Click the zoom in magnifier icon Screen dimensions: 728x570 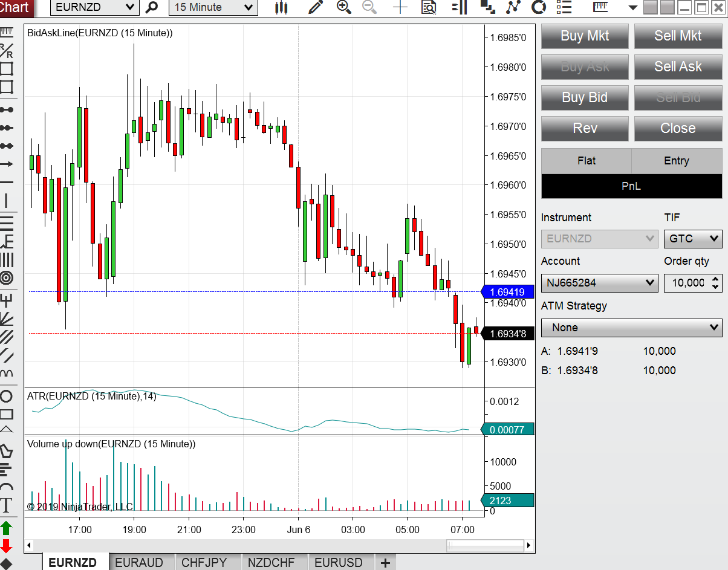(x=343, y=7)
